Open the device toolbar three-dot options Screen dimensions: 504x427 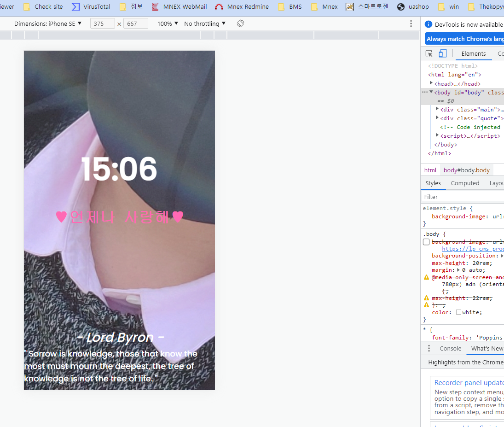411,23
